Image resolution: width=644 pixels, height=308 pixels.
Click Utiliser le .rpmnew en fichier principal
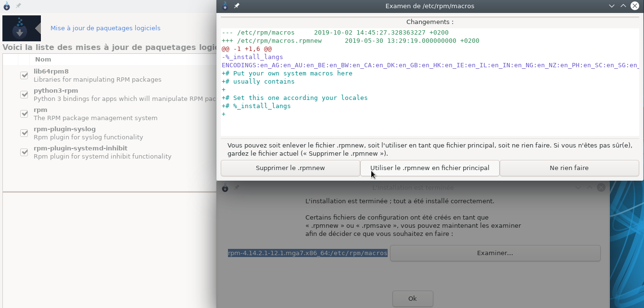point(429,168)
